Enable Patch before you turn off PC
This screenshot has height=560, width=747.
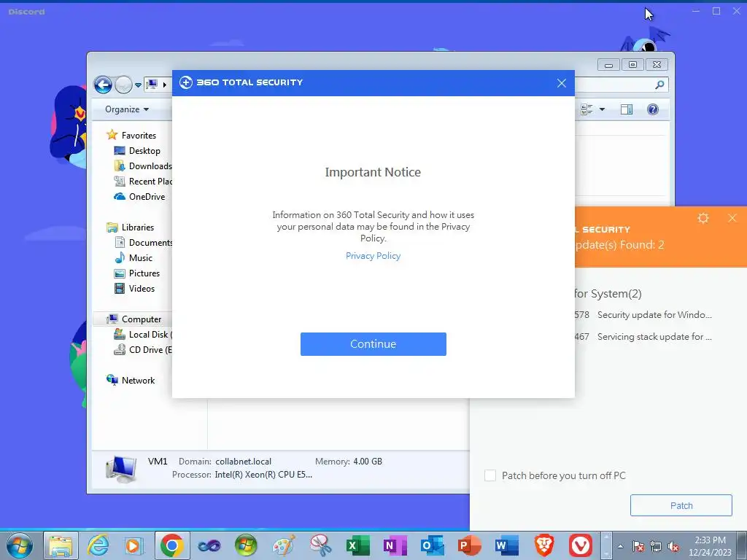(490, 475)
